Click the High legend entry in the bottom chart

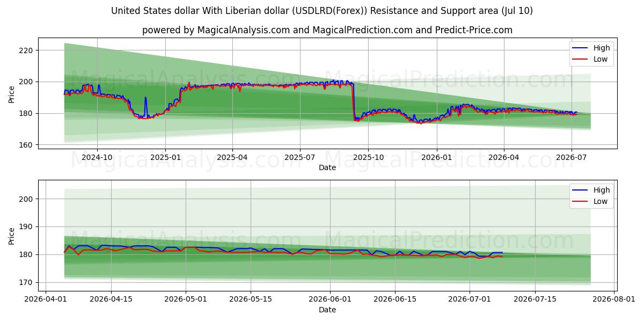point(591,190)
